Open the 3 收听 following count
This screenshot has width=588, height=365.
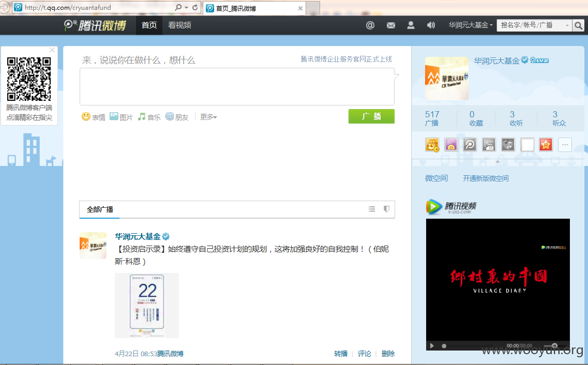point(516,118)
